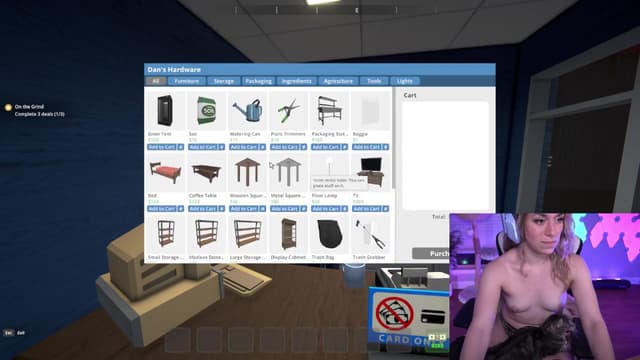Open the Agriculture category tab

[338, 81]
